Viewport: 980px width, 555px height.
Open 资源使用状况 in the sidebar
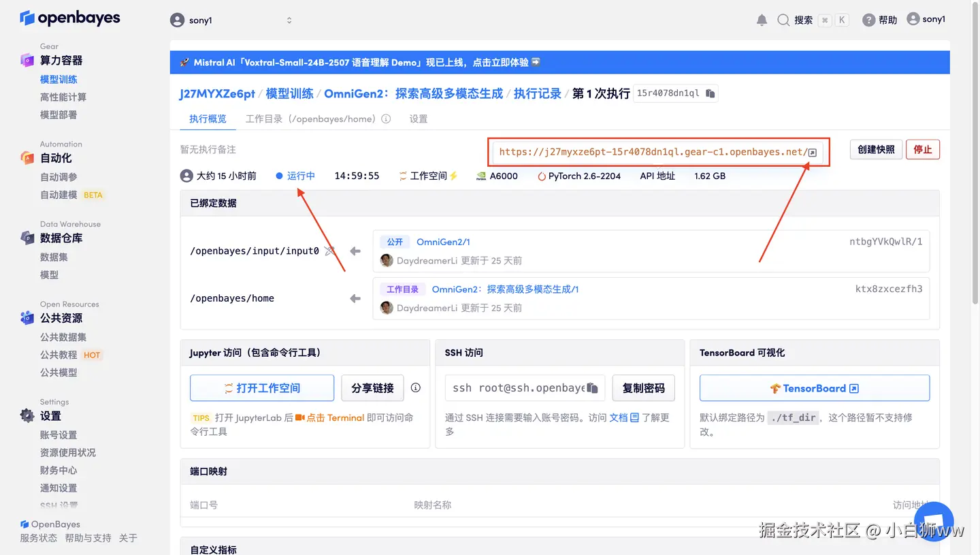click(x=68, y=452)
